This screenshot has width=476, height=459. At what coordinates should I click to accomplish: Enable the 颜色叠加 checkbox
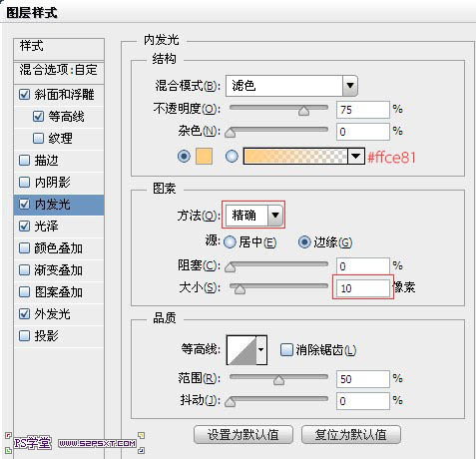point(24,248)
